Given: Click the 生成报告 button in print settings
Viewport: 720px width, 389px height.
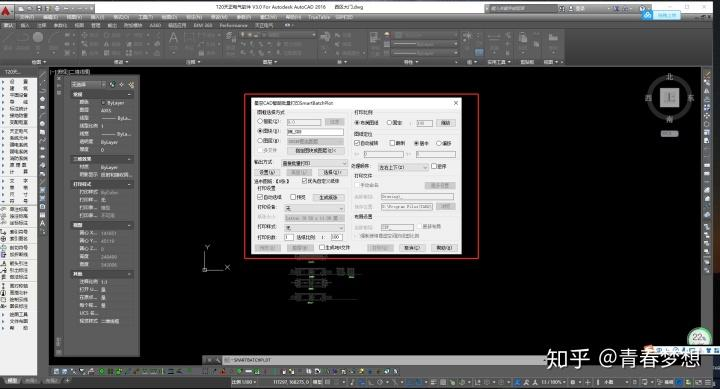Looking at the screenshot, I should tap(328, 197).
